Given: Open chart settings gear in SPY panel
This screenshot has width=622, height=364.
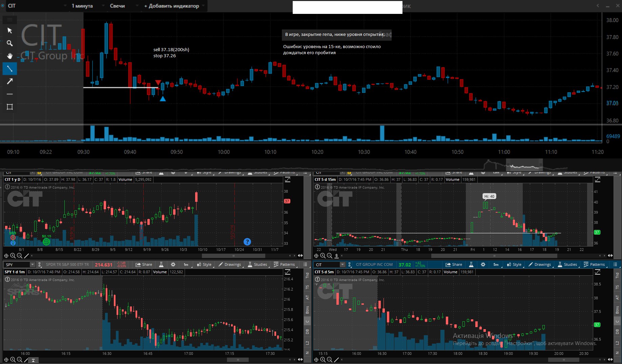Looking at the screenshot, I should click(173, 264).
